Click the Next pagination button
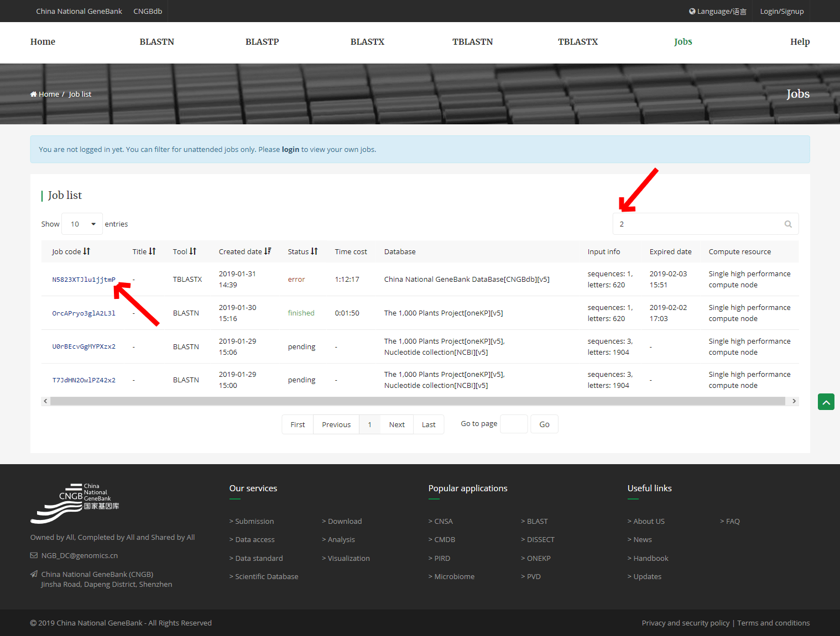This screenshot has height=636, width=840. pos(397,424)
